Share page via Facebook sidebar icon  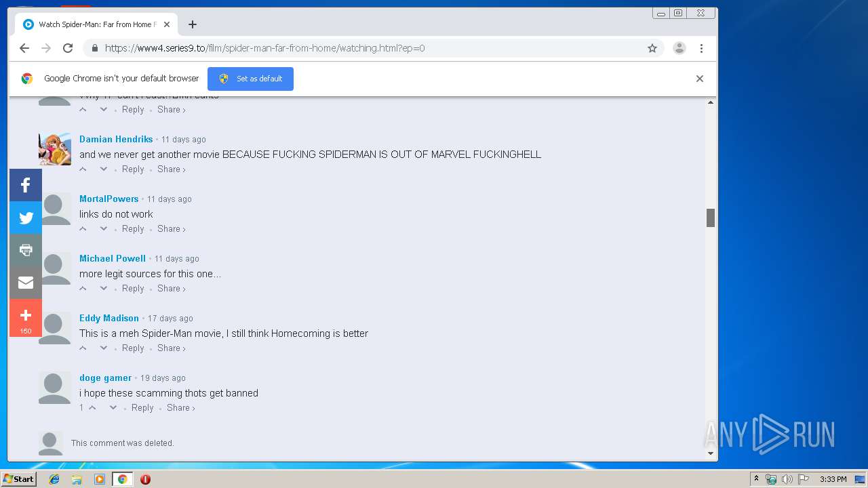(x=26, y=185)
